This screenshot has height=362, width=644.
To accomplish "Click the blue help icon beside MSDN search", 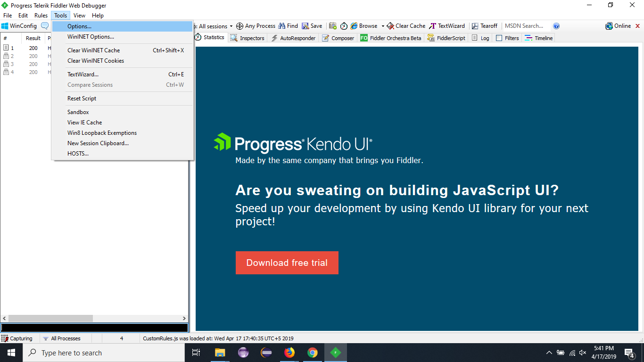I will (x=556, y=26).
